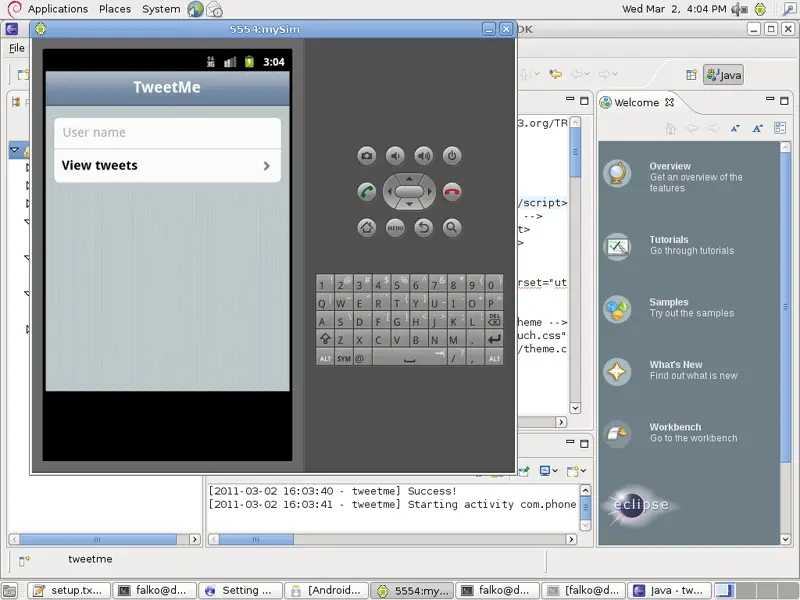Click the show desktop icon in taskbar
This screenshot has height=600, width=800.
pos(10,590)
